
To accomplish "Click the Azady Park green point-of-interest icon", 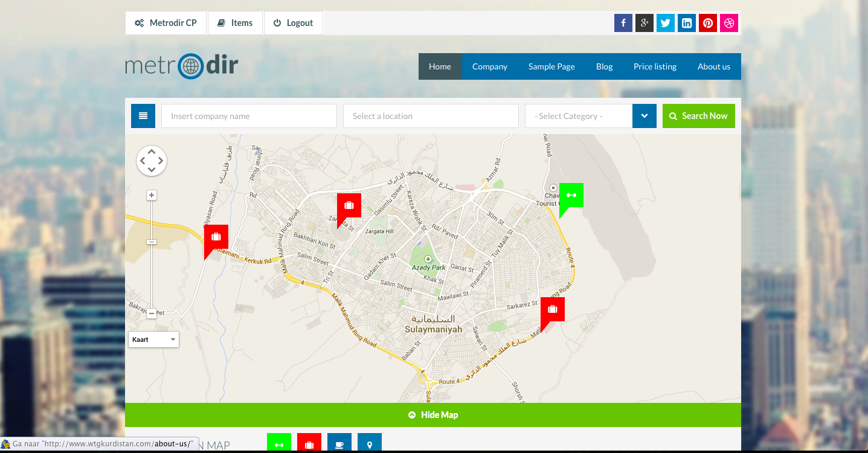I will click(x=428, y=259).
